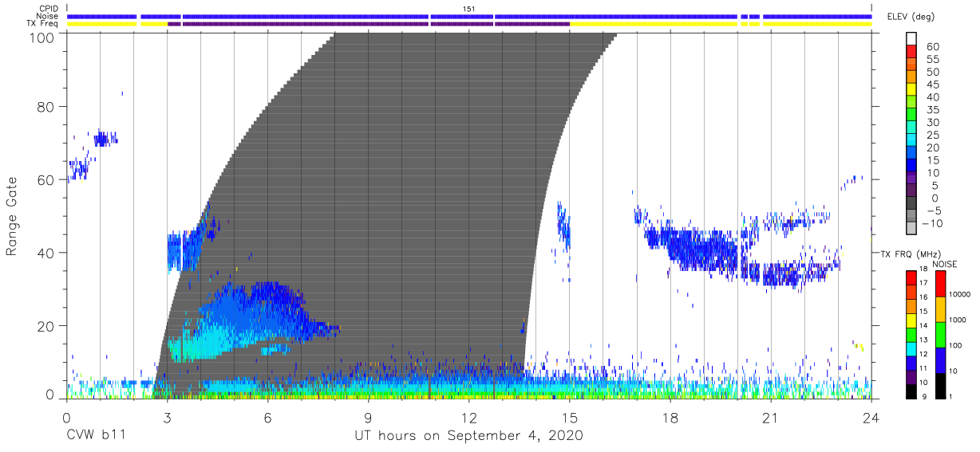Click the ELEV colorbar tick "55"

932,59
